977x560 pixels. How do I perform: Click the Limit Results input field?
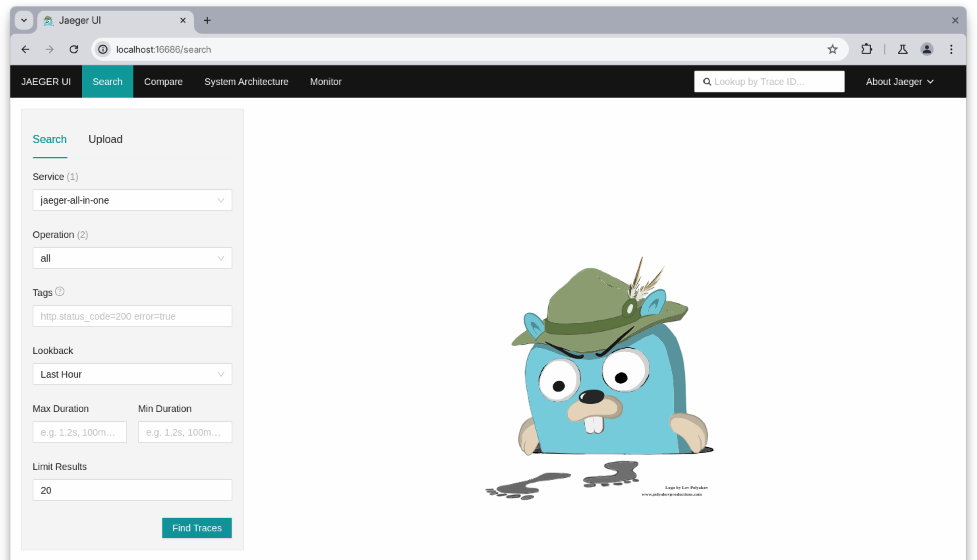point(132,490)
